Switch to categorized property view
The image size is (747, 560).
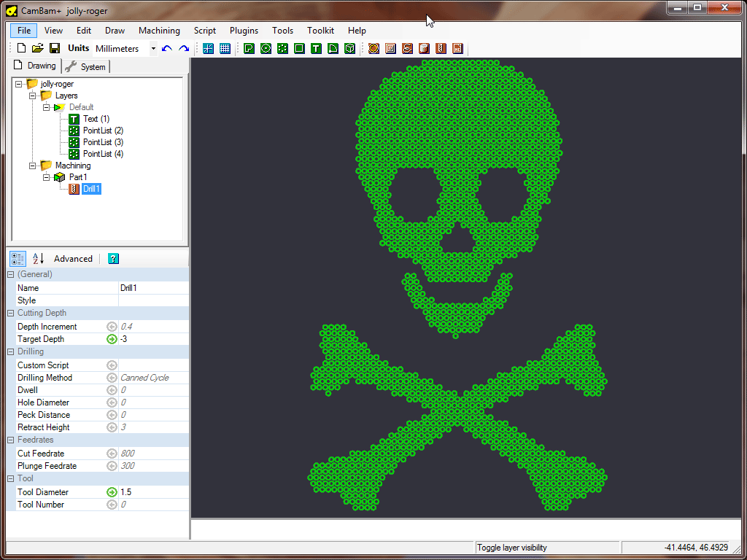point(18,258)
